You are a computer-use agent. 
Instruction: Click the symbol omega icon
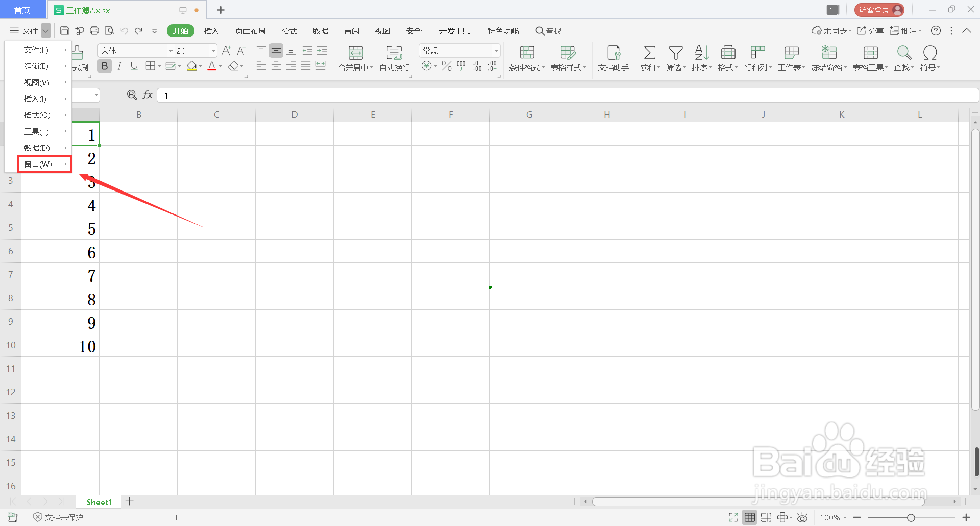930,53
